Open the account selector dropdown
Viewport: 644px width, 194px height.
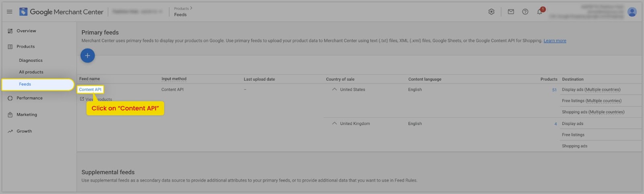(137, 12)
